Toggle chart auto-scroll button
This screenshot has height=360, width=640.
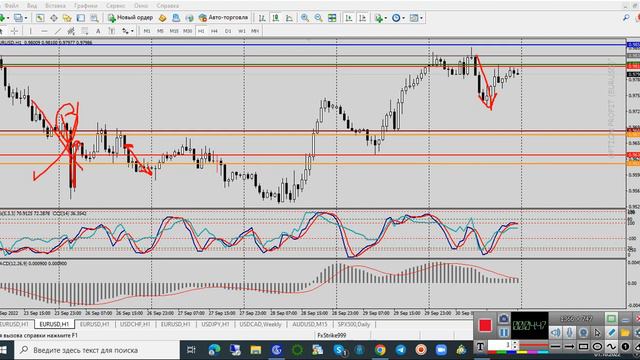[349, 18]
